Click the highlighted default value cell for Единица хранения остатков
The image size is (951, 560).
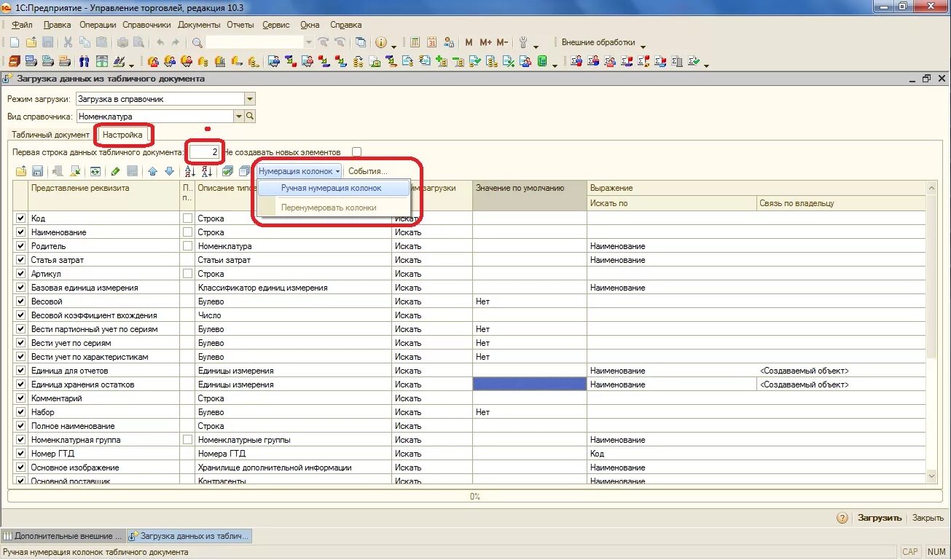pos(530,384)
